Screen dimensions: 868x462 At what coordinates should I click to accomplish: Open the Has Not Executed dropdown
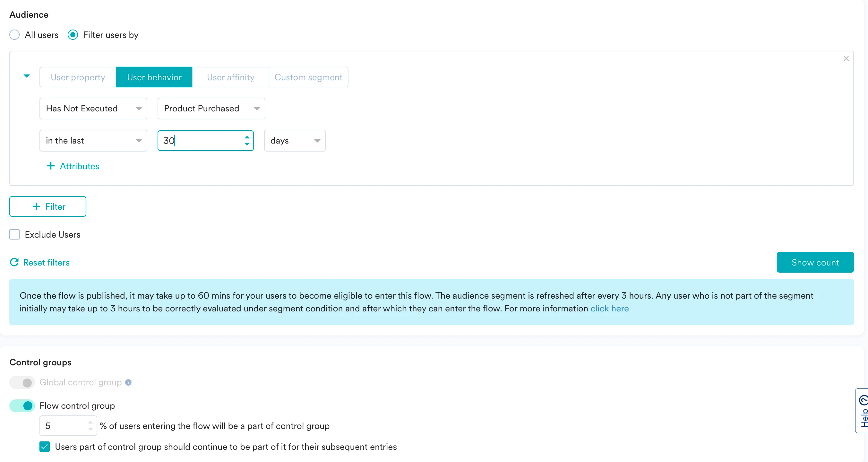coord(93,109)
